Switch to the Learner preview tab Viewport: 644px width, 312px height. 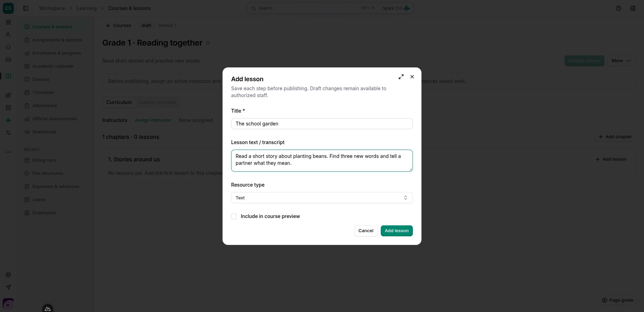click(157, 102)
